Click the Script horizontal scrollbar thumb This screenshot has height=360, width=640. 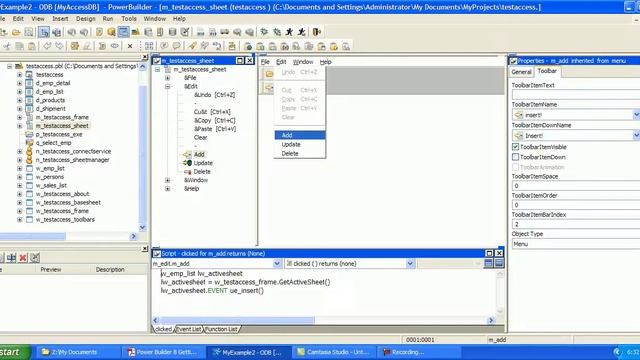pyautogui.click(x=238, y=320)
